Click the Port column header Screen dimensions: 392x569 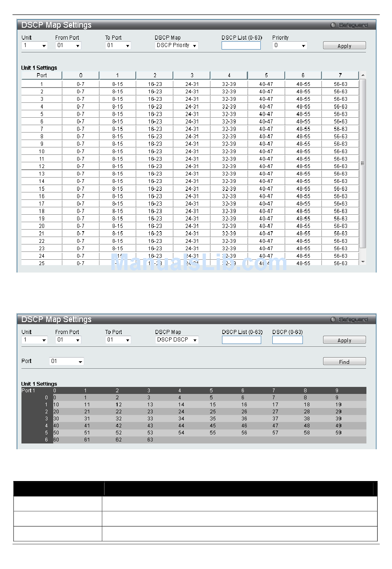pos(42,75)
